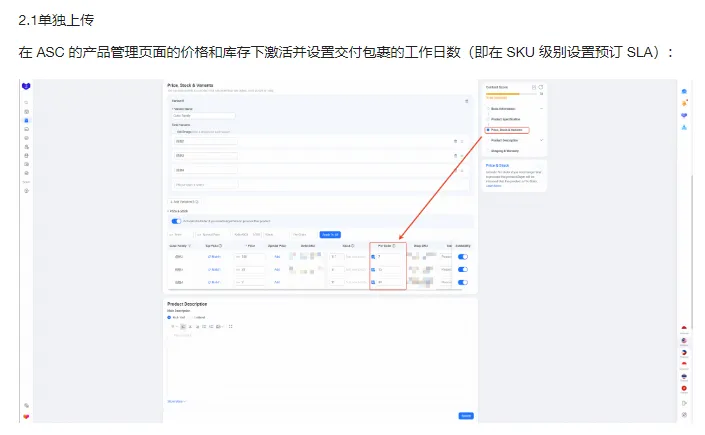Click the square icon beside Content Score
This screenshot has width=705, height=435.
click(534, 87)
